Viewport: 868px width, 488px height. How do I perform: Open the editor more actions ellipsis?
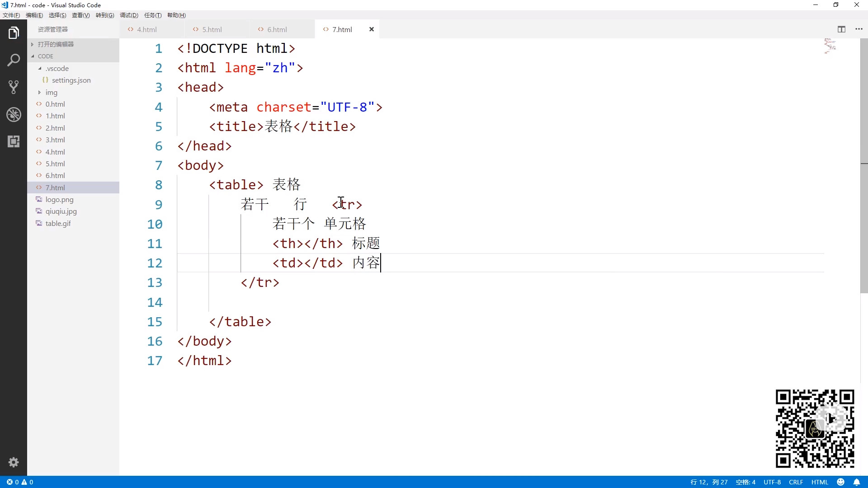859,29
